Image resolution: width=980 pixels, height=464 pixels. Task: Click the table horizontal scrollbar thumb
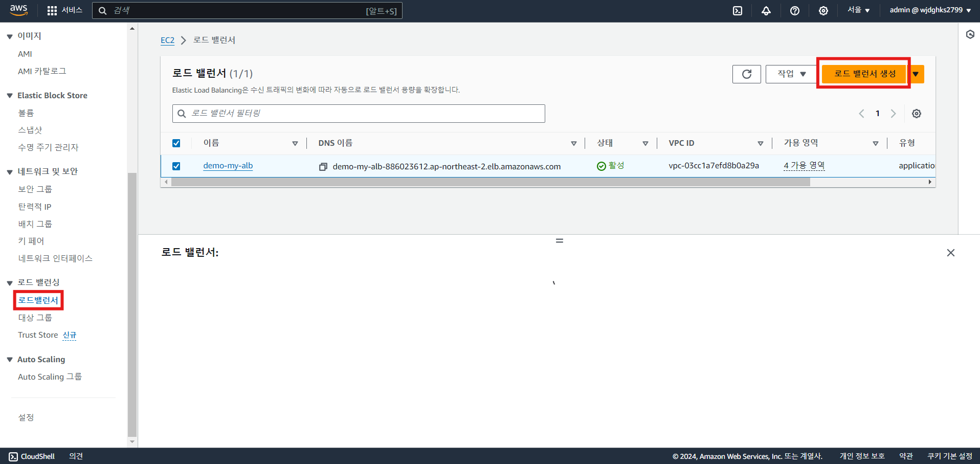(491, 182)
